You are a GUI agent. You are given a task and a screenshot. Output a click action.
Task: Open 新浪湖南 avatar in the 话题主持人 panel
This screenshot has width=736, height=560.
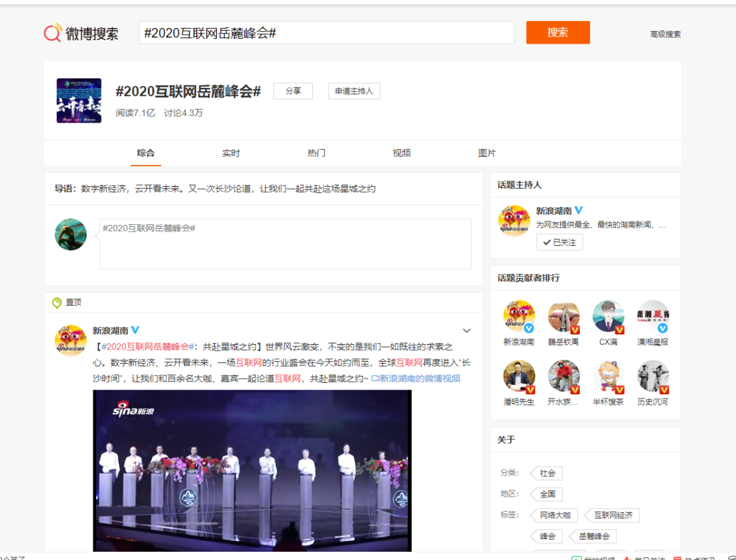(x=514, y=221)
